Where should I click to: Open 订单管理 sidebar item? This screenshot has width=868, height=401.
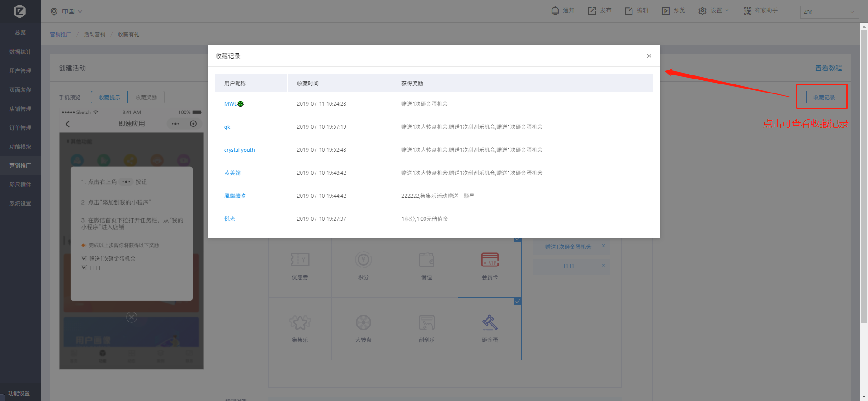click(x=20, y=128)
